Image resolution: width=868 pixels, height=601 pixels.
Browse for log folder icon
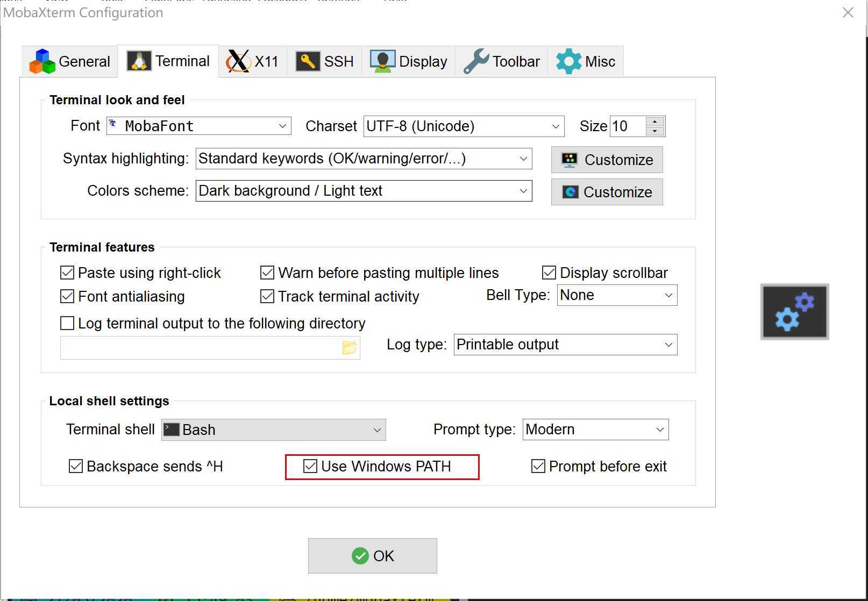(350, 348)
